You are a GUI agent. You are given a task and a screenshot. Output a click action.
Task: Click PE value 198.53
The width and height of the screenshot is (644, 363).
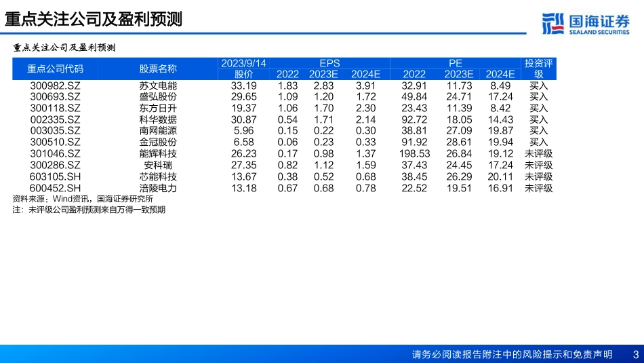pos(414,154)
